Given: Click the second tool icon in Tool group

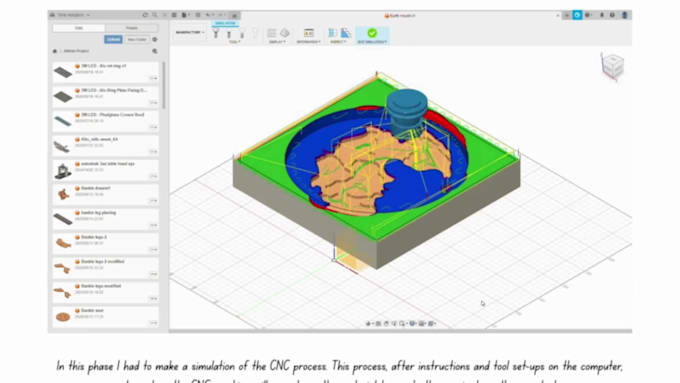Looking at the screenshot, I should tap(229, 33).
